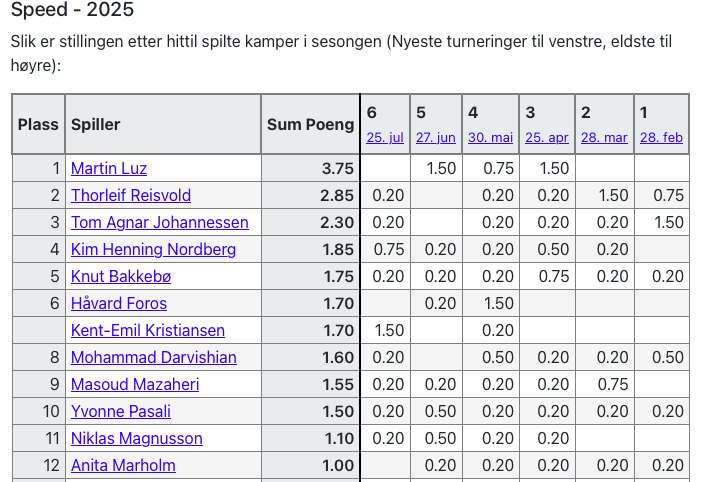Screen dimensions: 712x482
Task: Click Håvard Foros link
Action: (x=119, y=303)
